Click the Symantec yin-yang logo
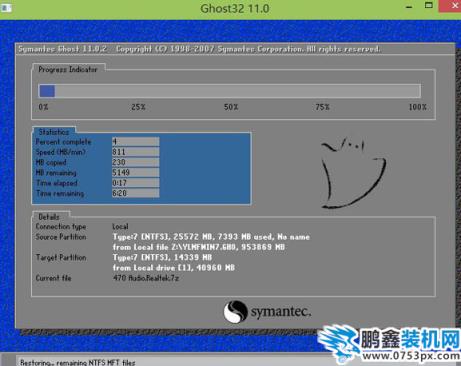Screen dimensions: 461x366 point(235,312)
